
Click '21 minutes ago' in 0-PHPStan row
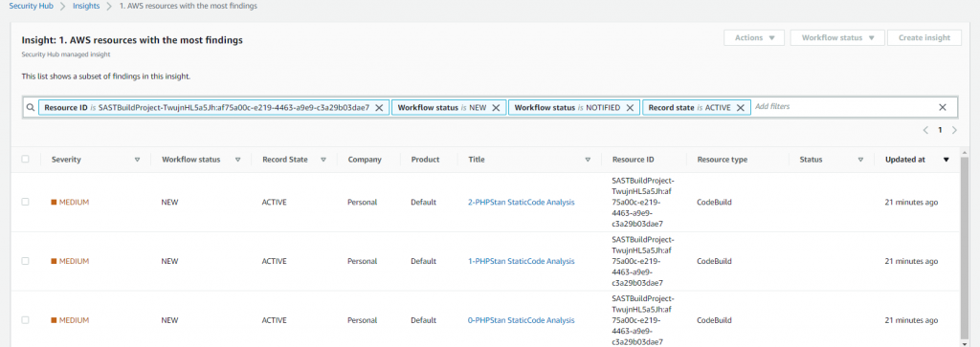tap(911, 320)
